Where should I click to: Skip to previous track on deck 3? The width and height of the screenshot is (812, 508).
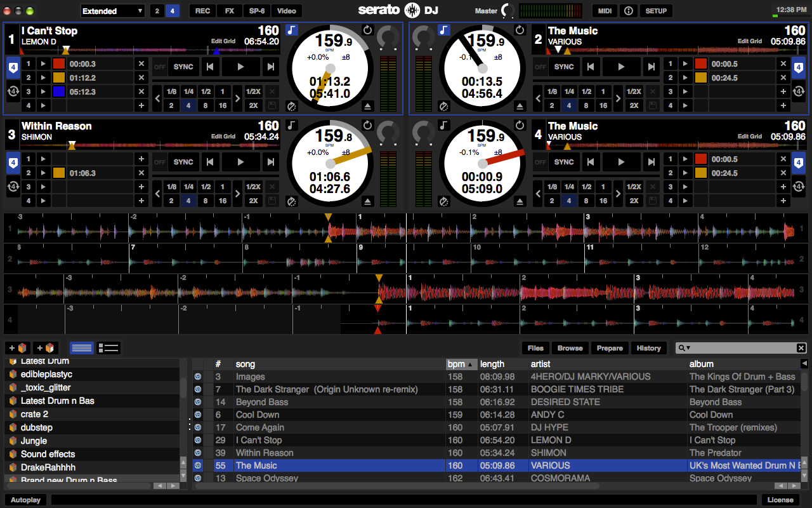(x=210, y=162)
